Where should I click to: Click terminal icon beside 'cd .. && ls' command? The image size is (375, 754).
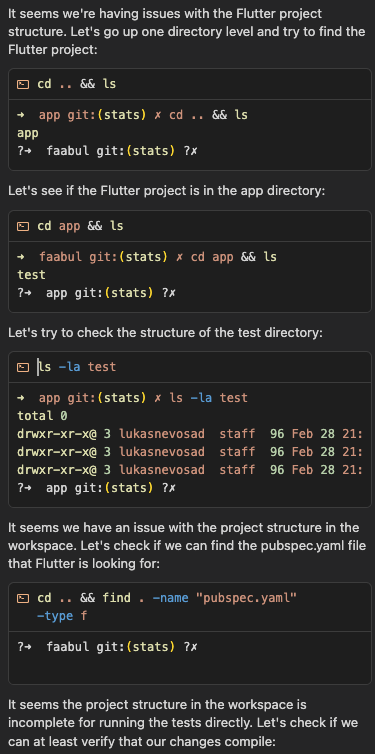(23, 84)
